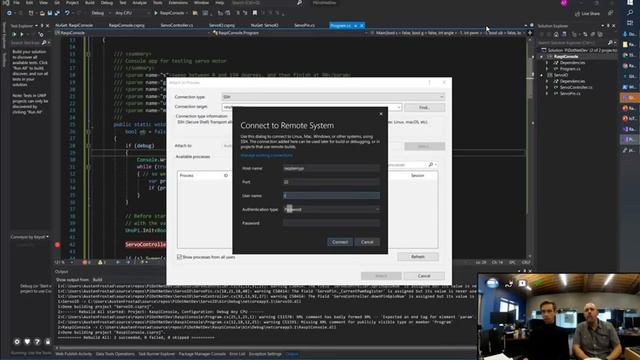The height and width of the screenshot is (360, 640).
Task: Switch to the Task Runner Explorer tab
Action: pyautogui.click(x=156, y=354)
